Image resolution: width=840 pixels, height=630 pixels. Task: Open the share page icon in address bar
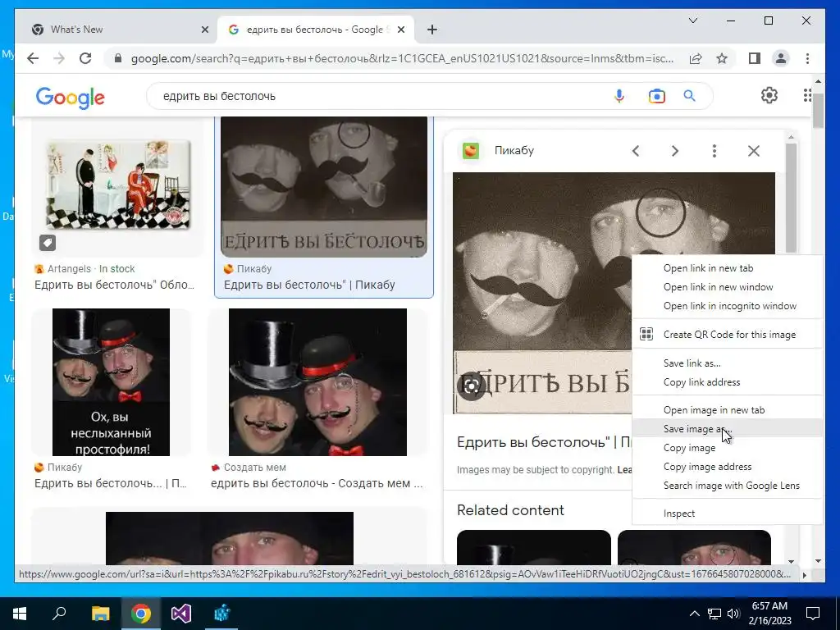click(696, 58)
